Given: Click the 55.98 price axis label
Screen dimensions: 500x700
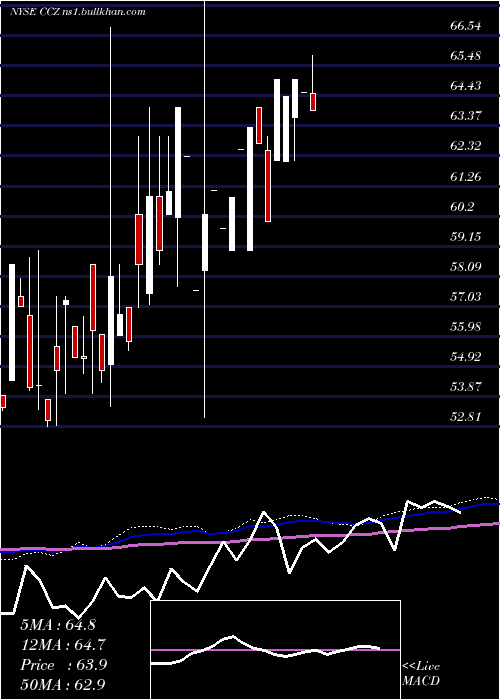Looking at the screenshot, I should click(466, 327).
